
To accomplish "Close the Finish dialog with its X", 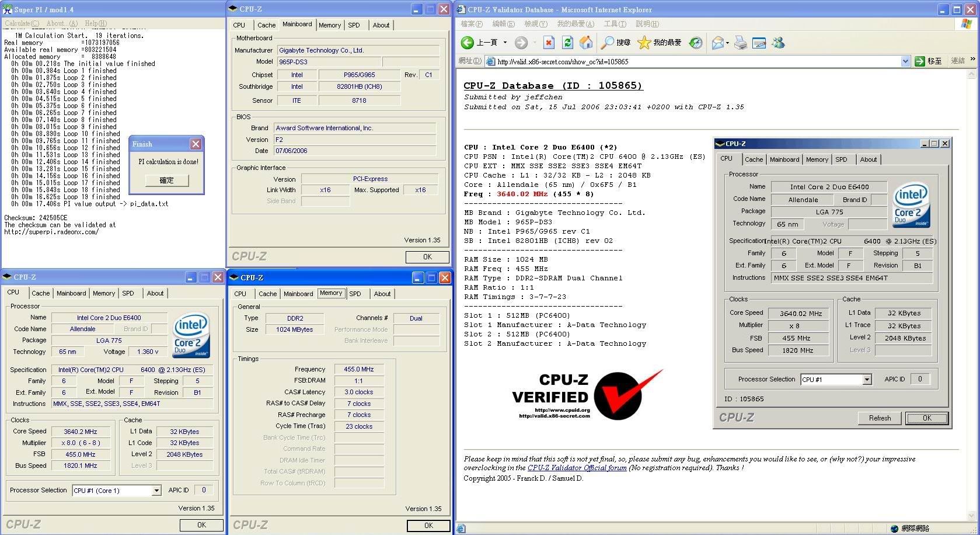I will point(196,144).
